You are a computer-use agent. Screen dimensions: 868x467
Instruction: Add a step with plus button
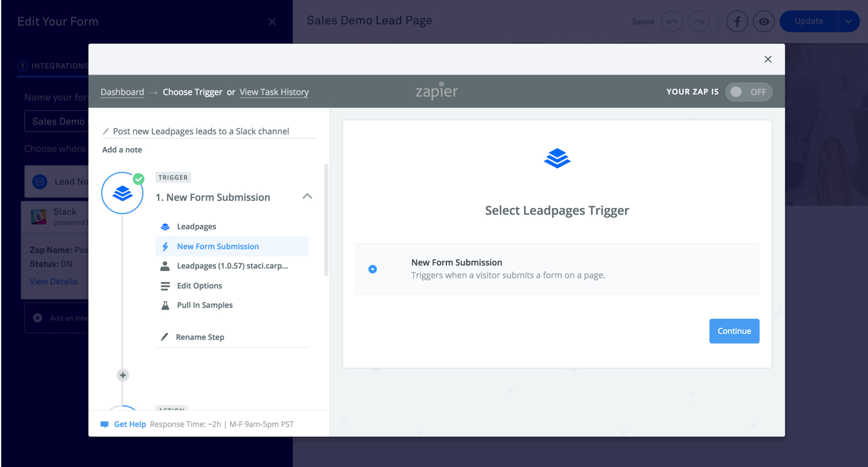click(123, 375)
